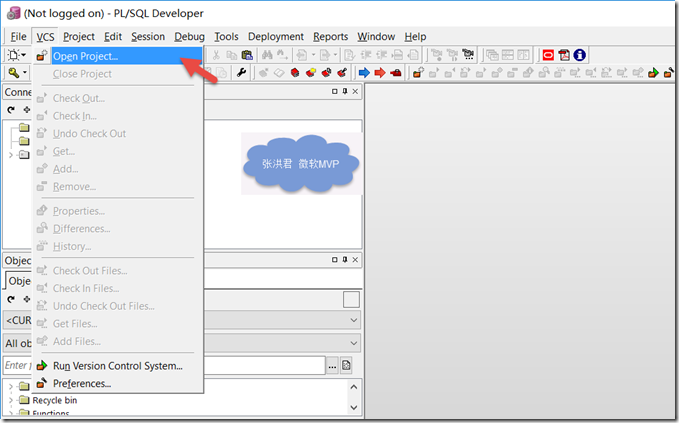The height and width of the screenshot is (423, 679).
Task: Click the icon button right of ellipsis button
Action: (346, 366)
